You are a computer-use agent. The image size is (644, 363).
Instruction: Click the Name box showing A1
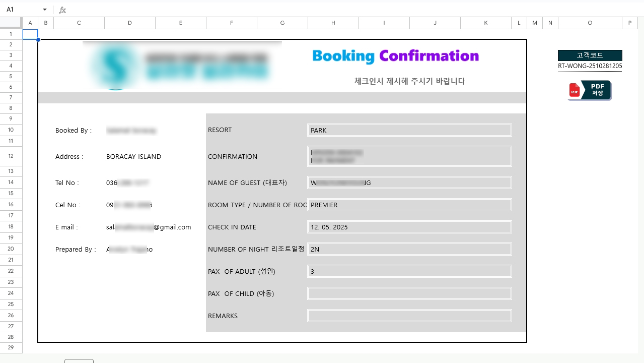coord(23,10)
